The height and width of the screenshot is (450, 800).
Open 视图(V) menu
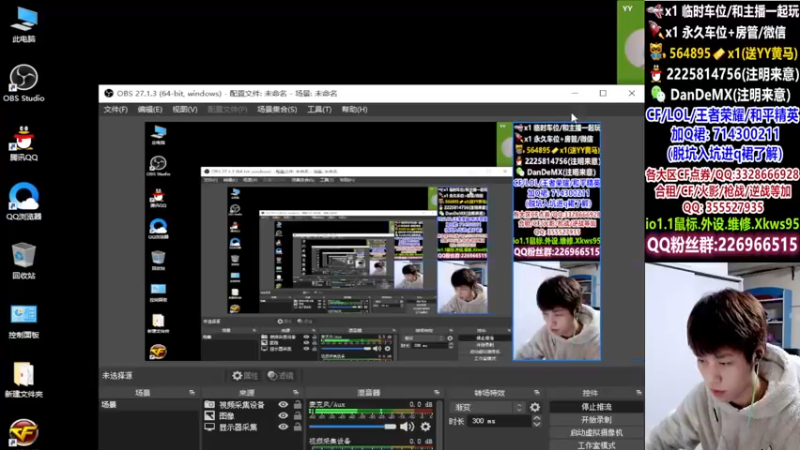[x=185, y=109]
